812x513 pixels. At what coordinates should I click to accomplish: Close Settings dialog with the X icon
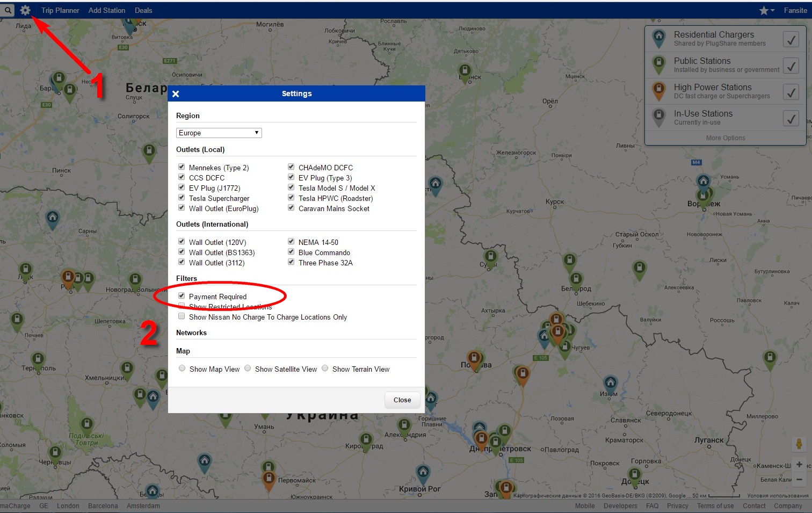tap(176, 94)
